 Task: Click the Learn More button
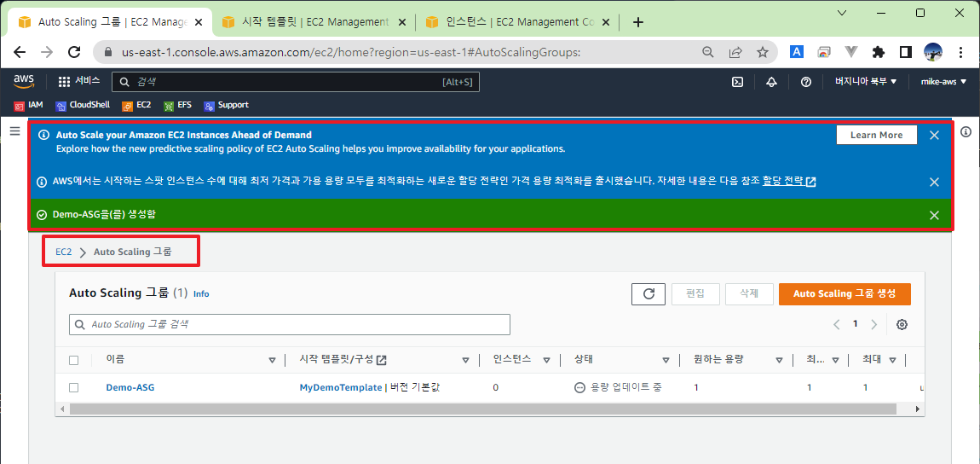(876, 135)
